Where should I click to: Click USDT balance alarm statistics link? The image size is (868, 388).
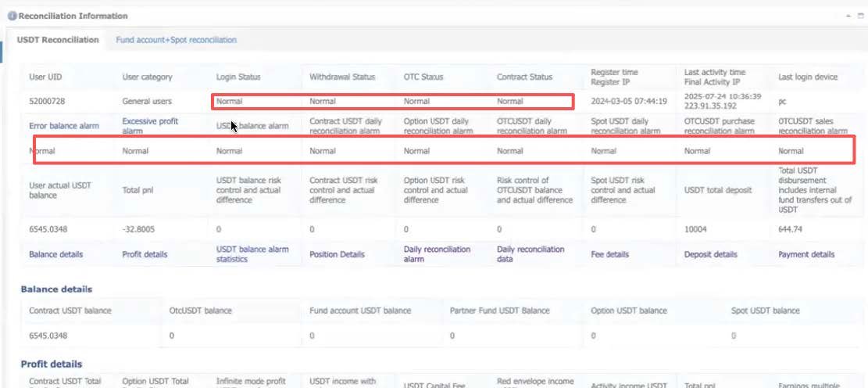click(252, 254)
